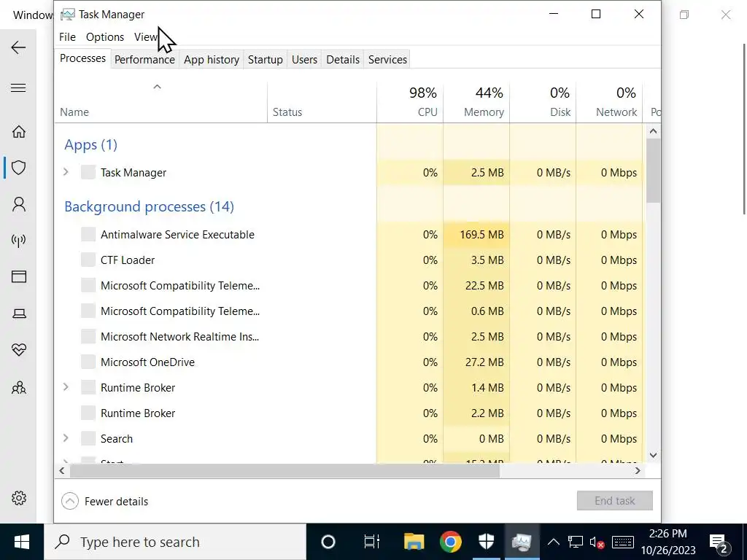Open the Windows Start menu
The image size is (747, 560).
point(21,542)
